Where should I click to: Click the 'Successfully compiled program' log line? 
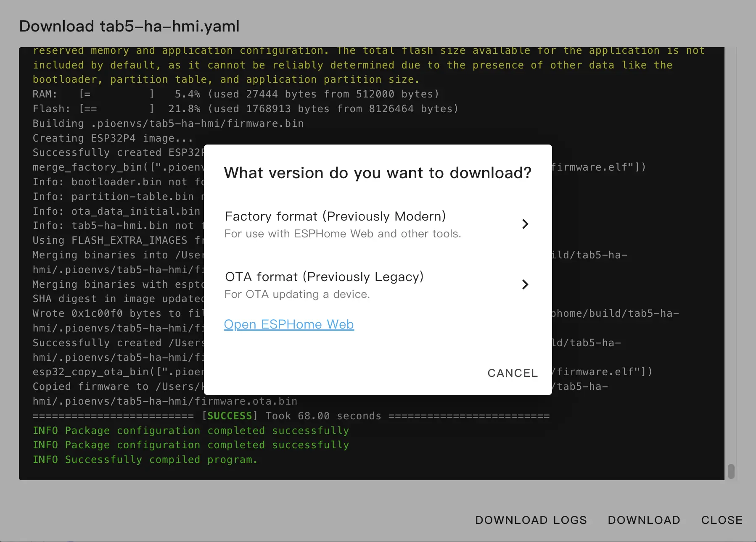pyautogui.click(x=145, y=460)
